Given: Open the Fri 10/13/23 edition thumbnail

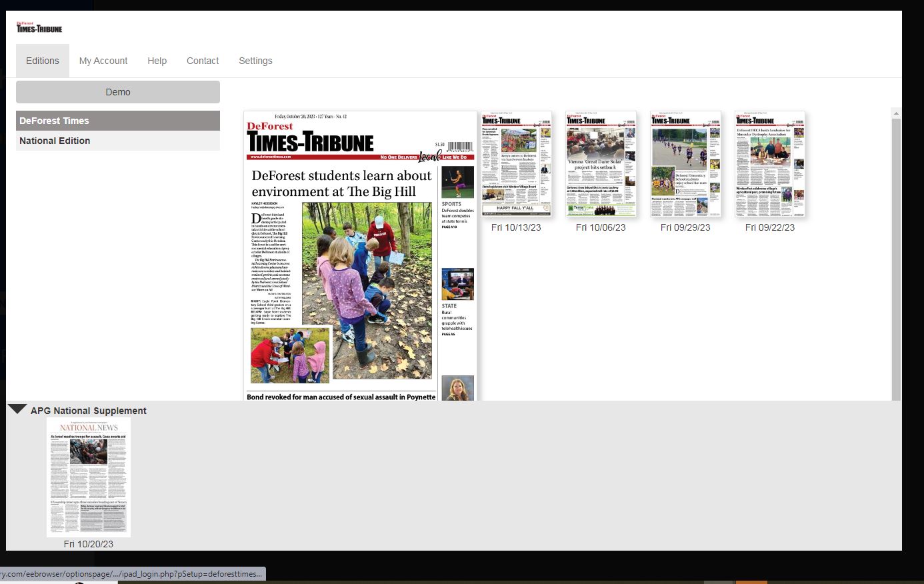Looking at the screenshot, I should 516,164.
